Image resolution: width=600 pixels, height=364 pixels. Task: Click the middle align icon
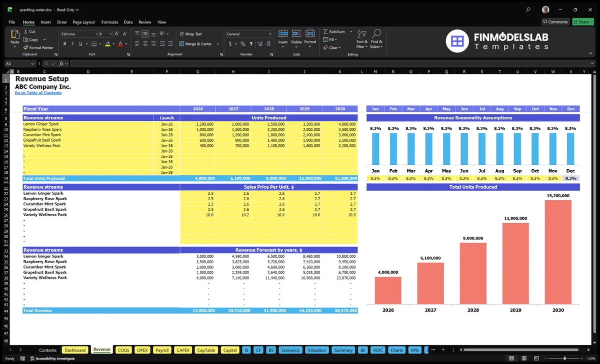click(145, 34)
